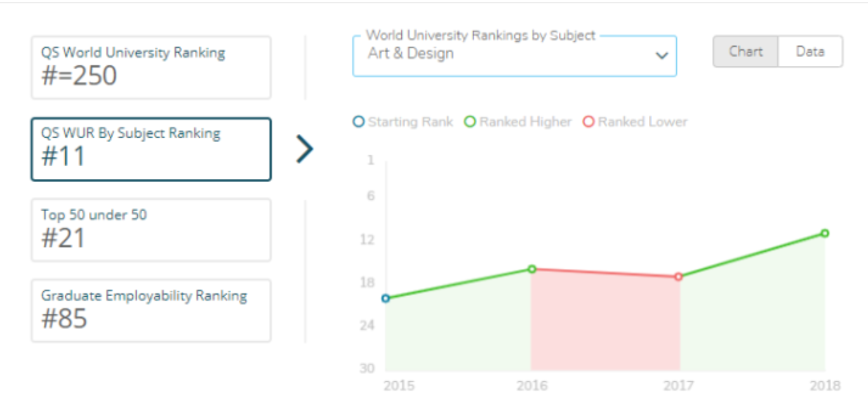The image size is (868, 404).
Task: Click the 2018 x-axis year label
Action: (825, 386)
